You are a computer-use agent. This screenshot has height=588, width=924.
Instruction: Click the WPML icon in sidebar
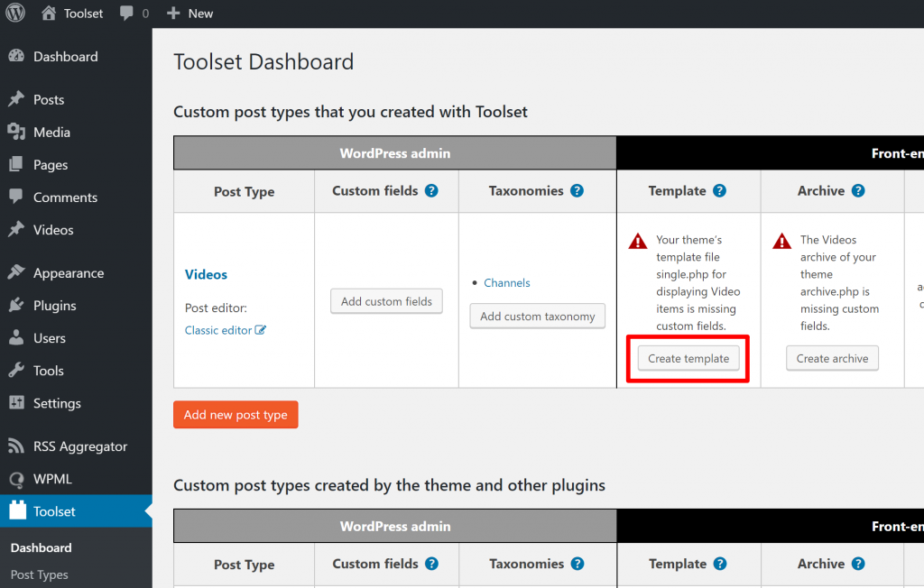click(x=16, y=479)
